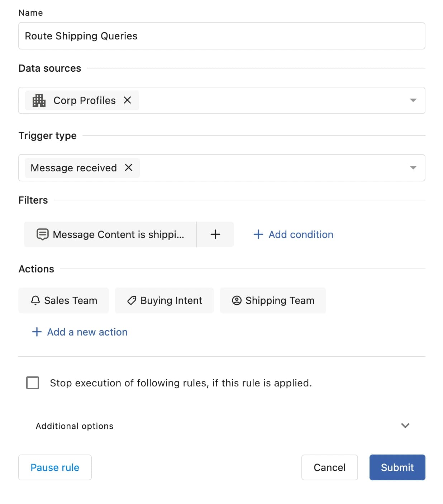Click the Pause rule button
This screenshot has height=504, width=443.
(55, 467)
